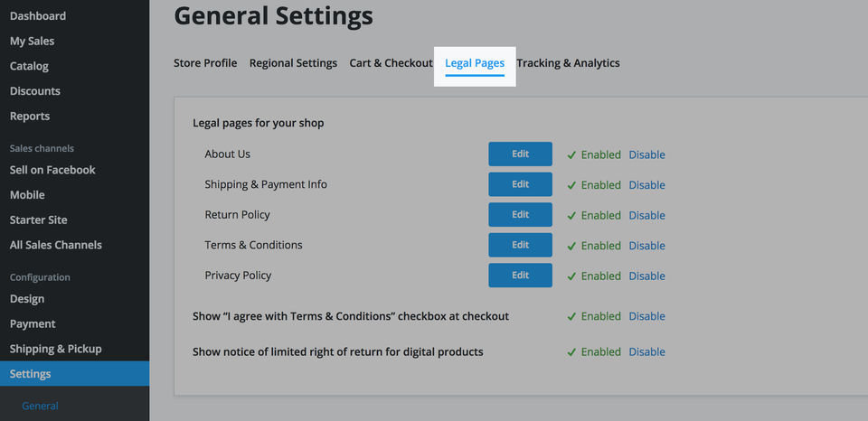
Task: Open Dashboard in the sidebar
Action: (38, 16)
